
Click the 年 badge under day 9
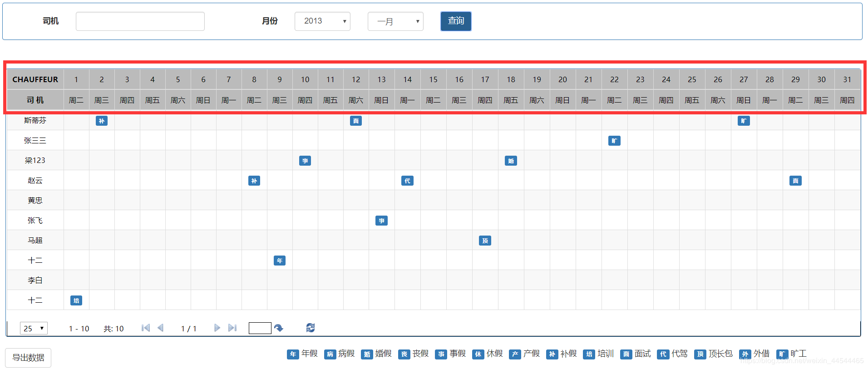click(280, 261)
